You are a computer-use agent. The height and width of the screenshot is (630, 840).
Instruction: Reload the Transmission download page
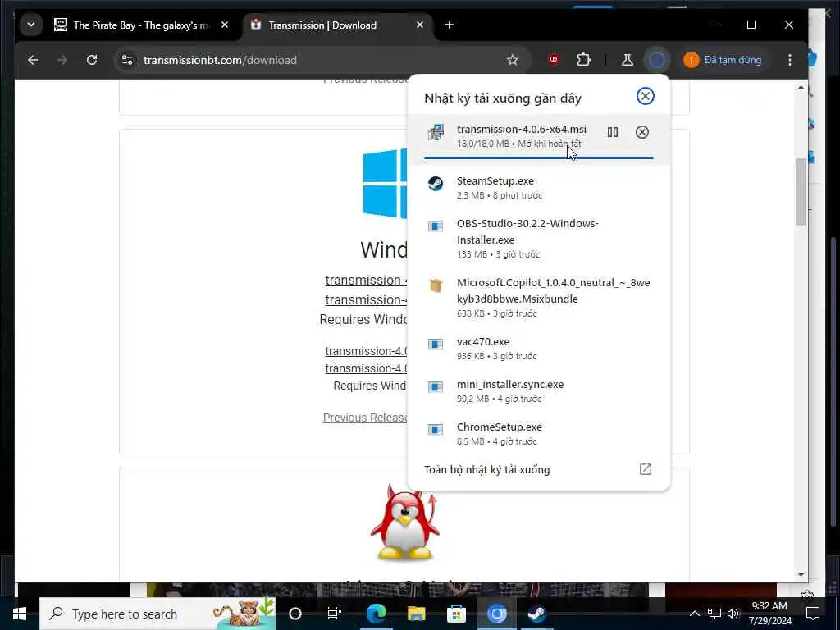pyautogui.click(x=92, y=60)
